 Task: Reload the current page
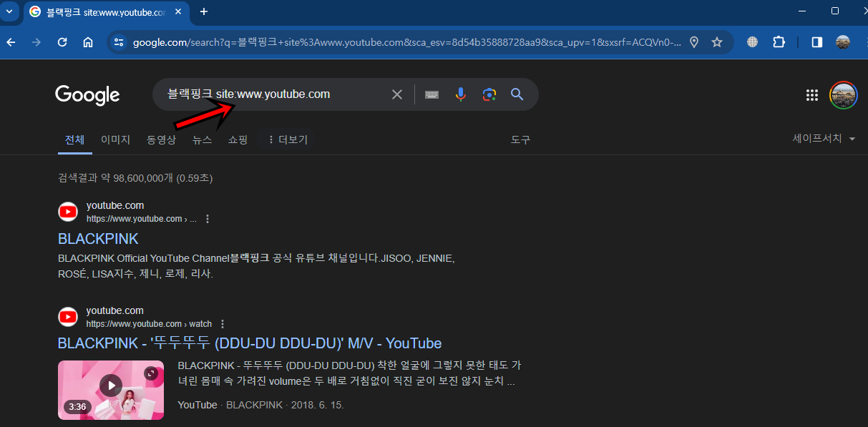coord(62,42)
